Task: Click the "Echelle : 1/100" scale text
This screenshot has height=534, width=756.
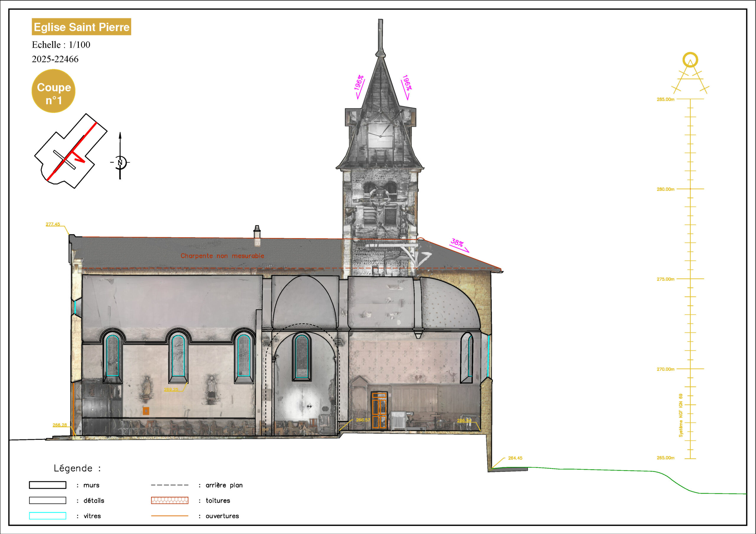Action: [x=61, y=45]
